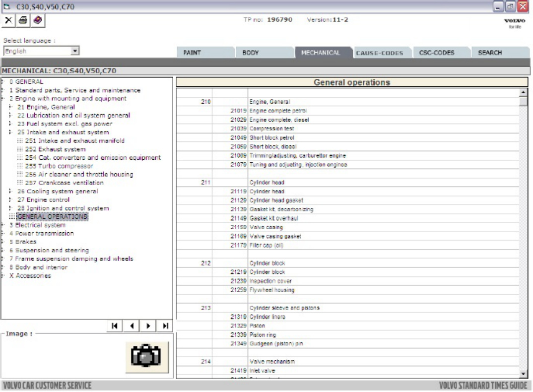Image resolution: width=533 pixels, height=392 pixels.
Task: Select 257 Crankcase ventilation
Action: [x=65, y=183]
